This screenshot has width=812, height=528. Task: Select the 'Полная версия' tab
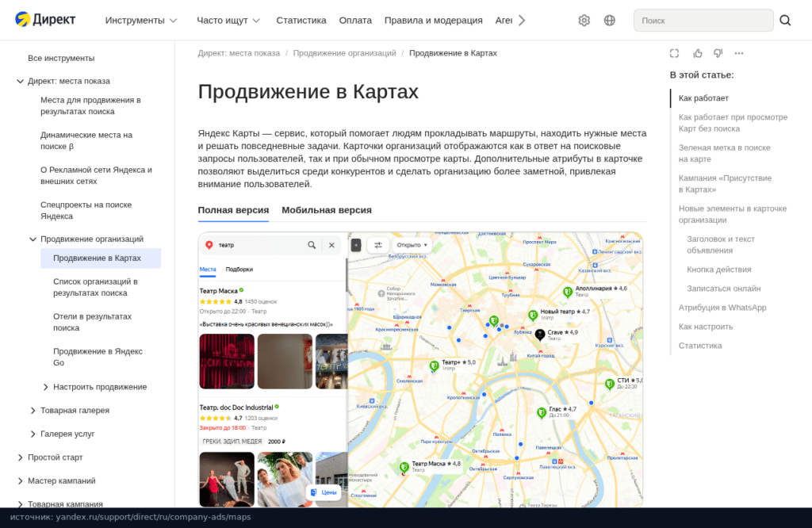click(233, 210)
